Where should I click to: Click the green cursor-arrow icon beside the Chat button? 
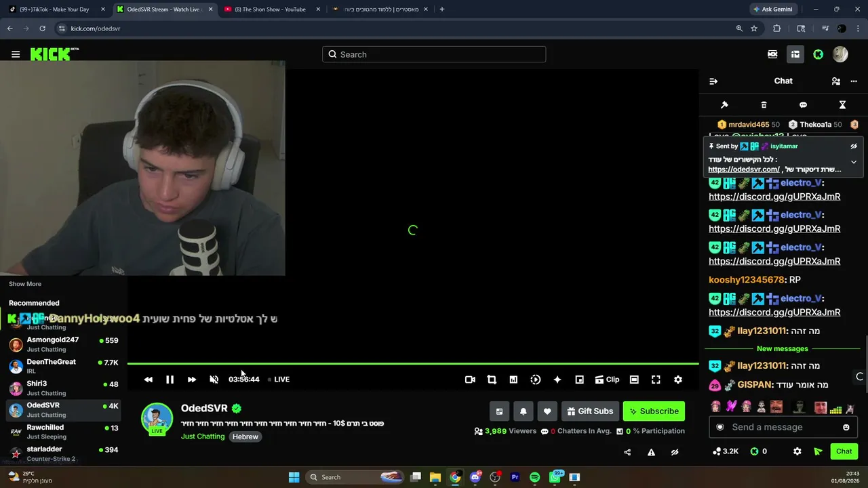818,451
